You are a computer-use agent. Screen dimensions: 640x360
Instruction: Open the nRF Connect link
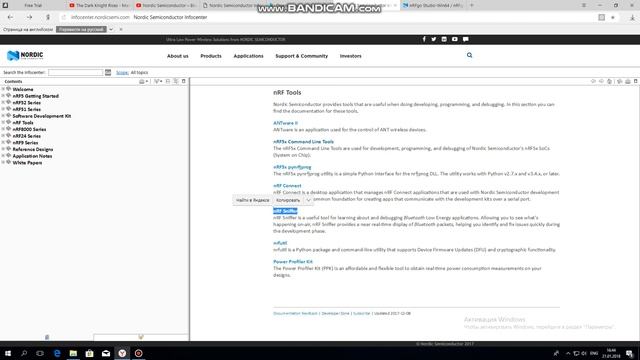(x=287, y=186)
